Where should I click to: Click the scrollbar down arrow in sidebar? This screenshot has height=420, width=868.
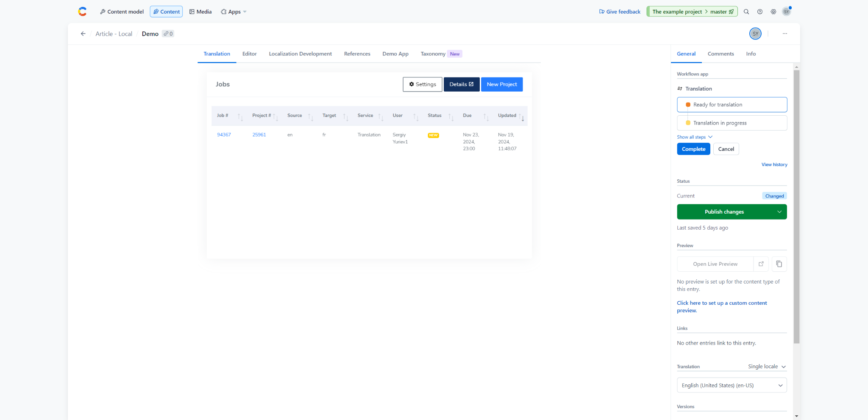point(796,416)
